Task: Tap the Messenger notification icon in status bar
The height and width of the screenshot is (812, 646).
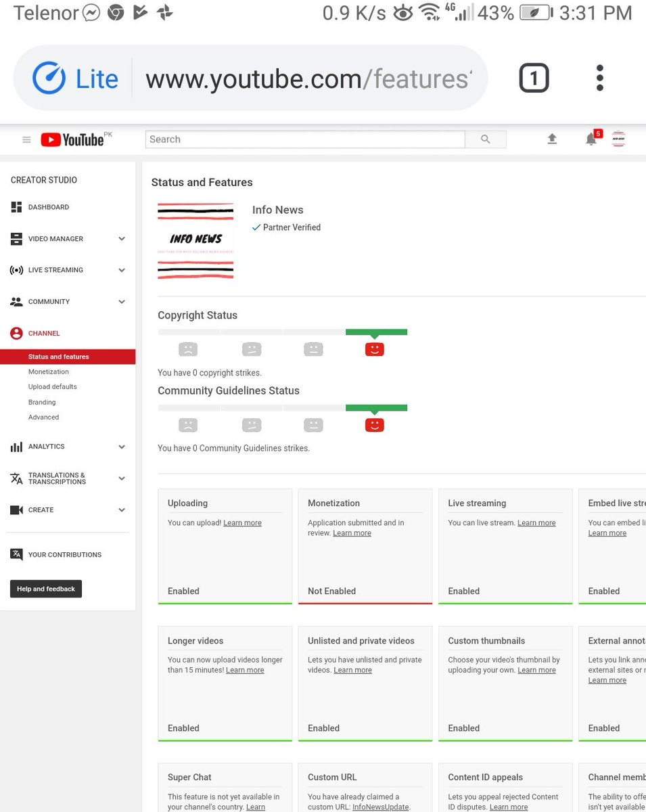Action: 91,13
